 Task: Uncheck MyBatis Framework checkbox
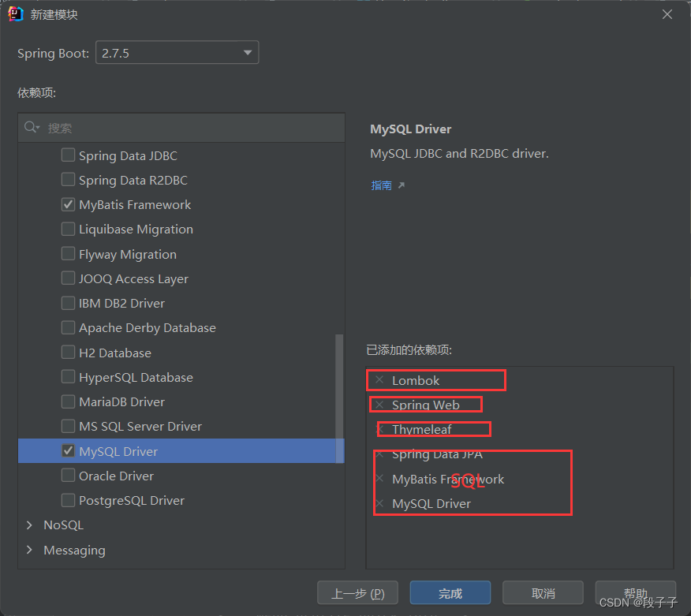(68, 204)
